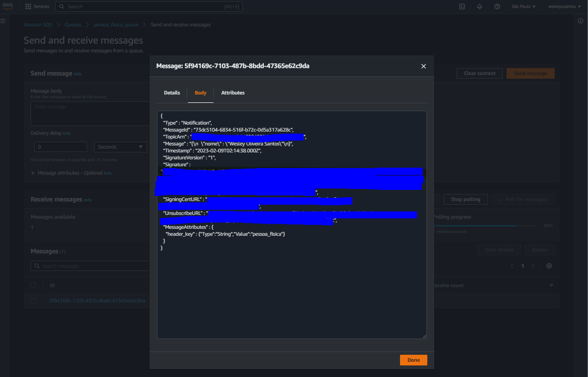This screenshot has height=377, width=588.
Task: Click the "MessageId" line in body
Action: point(228,130)
